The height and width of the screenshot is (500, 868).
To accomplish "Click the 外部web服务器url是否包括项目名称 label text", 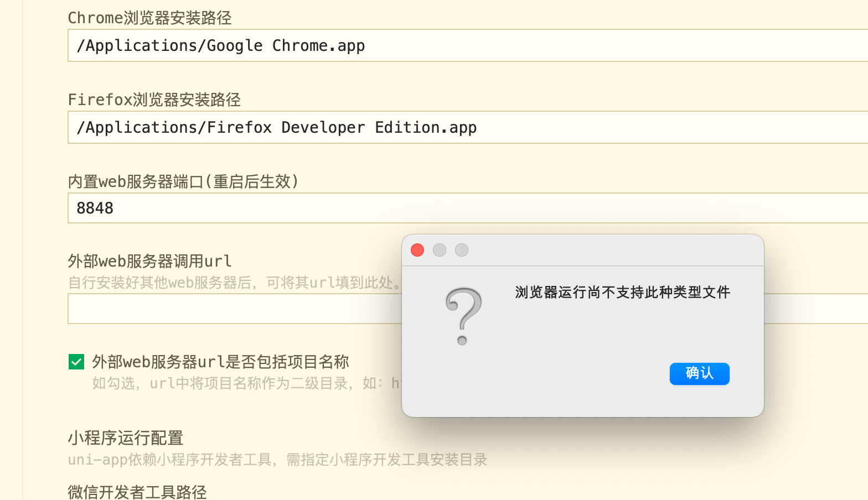I will point(220,362).
